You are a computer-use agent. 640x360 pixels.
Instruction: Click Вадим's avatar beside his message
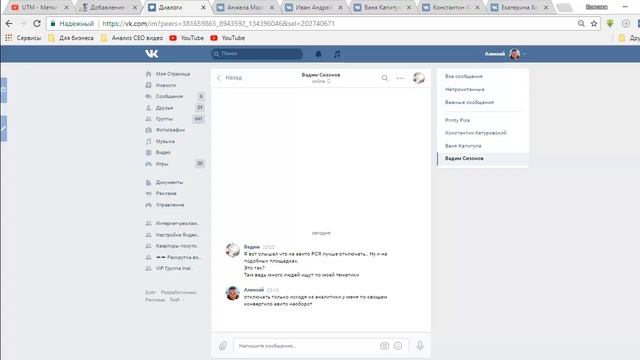[x=233, y=250]
